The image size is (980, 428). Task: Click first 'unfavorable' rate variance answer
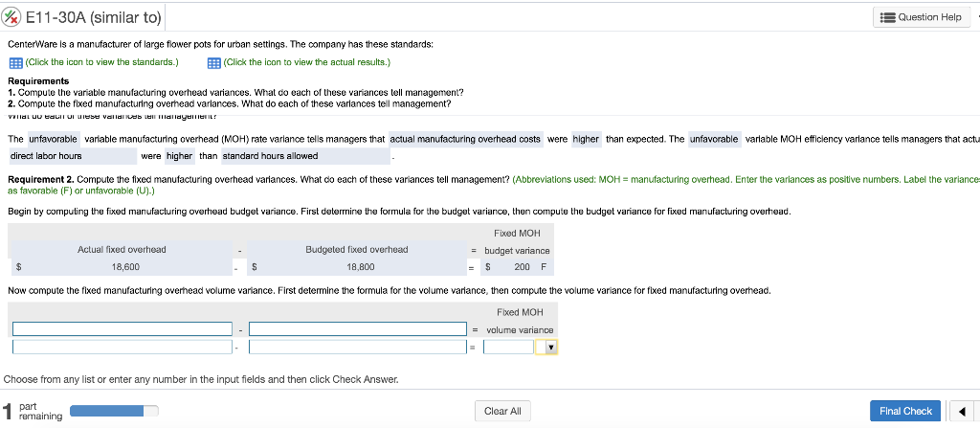pyautogui.click(x=54, y=139)
